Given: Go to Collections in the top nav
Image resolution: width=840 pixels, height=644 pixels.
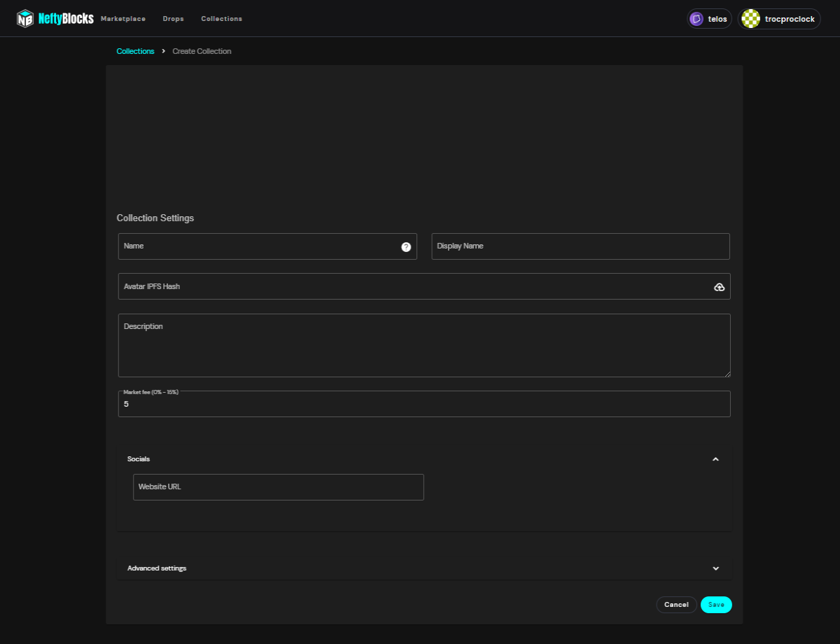Looking at the screenshot, I should [221, 19].
